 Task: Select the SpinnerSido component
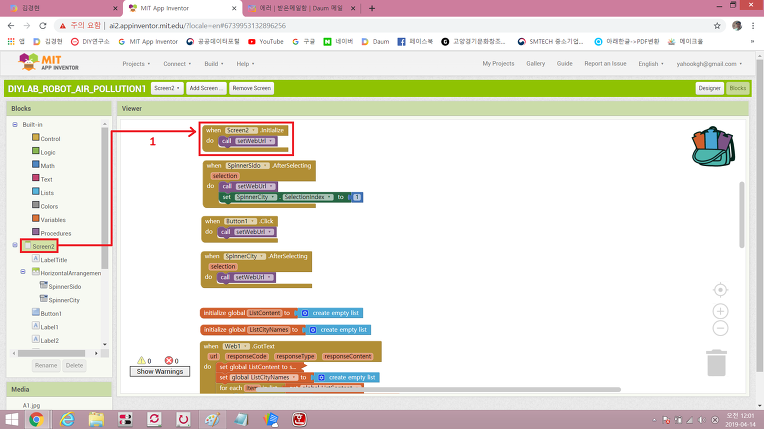[60, 286]
